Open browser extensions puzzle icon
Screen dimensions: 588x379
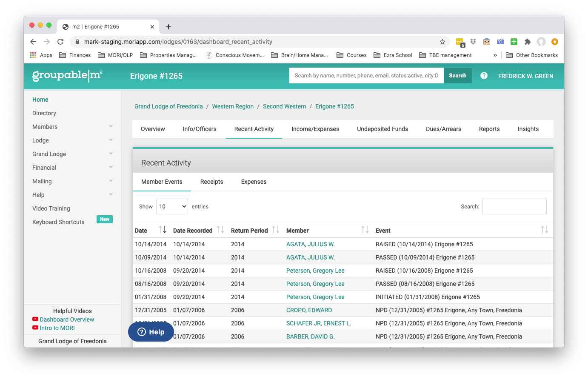[528, 42]
